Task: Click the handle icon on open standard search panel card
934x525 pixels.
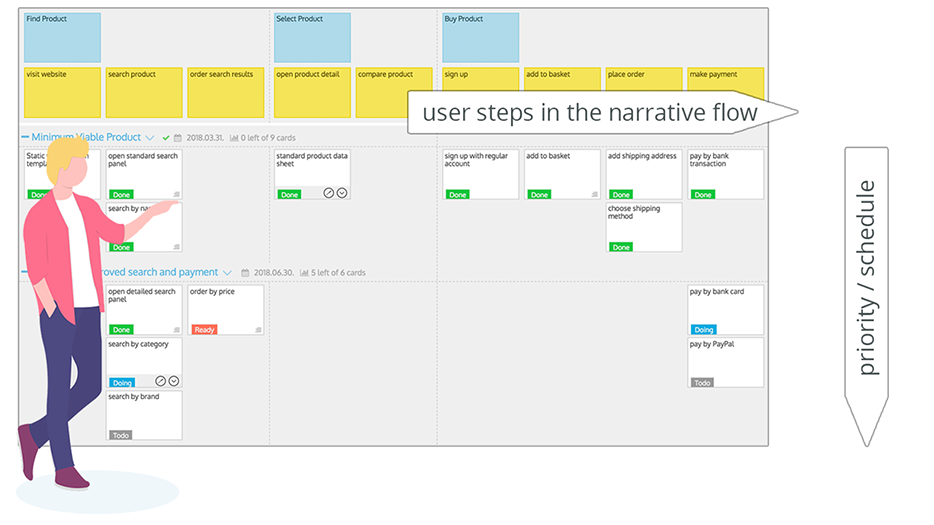Action: pyautogui.click(x=176, y=194)
